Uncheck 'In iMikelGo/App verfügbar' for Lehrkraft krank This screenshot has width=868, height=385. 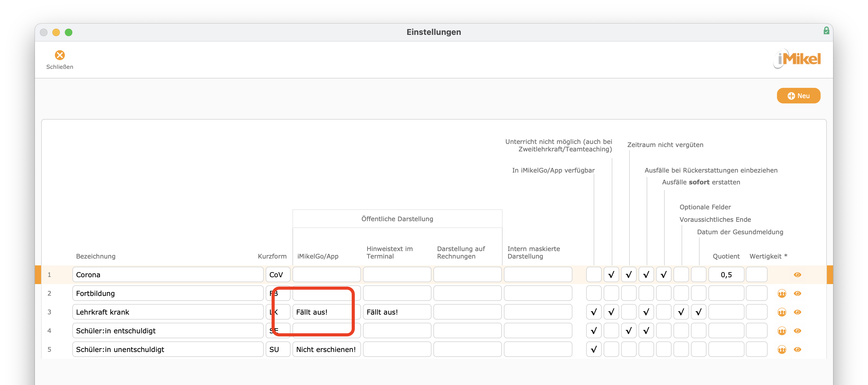(594, 312)
